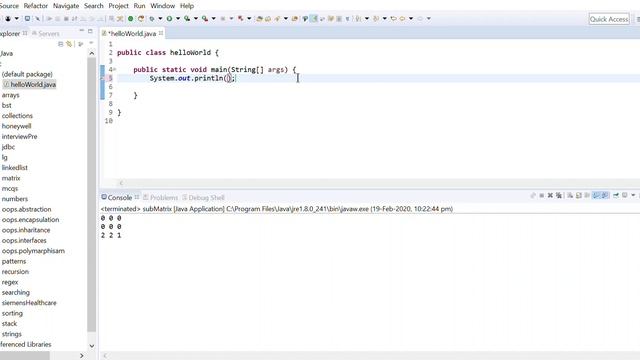Open the Help menu

click(x=187, y=6)
